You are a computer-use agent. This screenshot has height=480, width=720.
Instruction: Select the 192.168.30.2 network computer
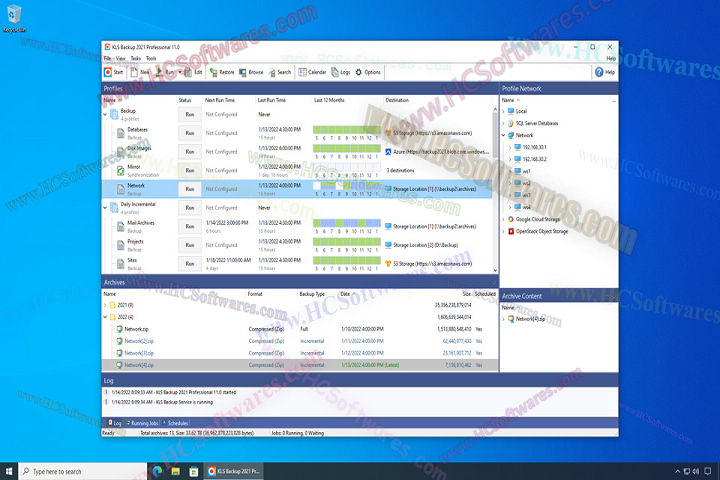[x=534, y=159]
